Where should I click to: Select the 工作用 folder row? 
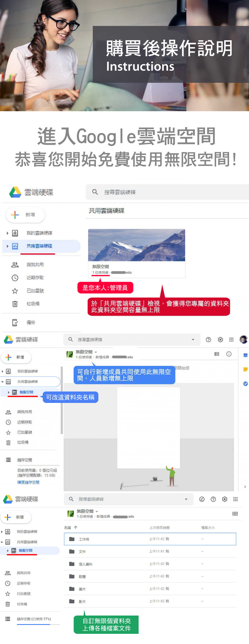[150, 539]
